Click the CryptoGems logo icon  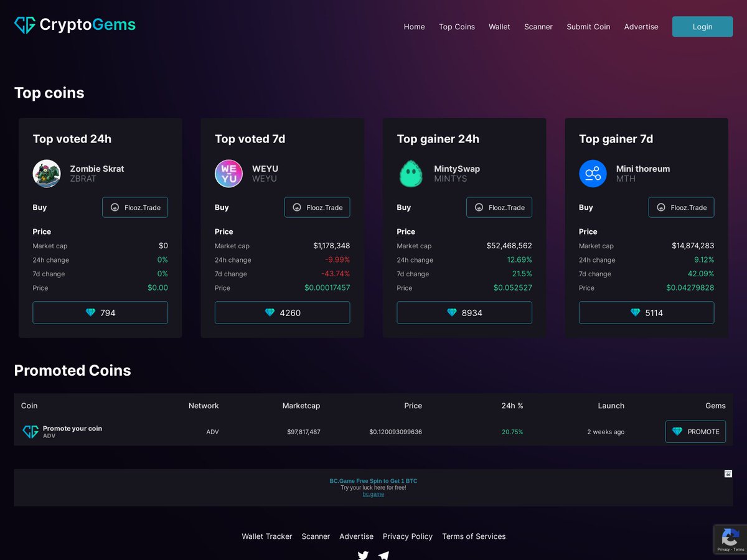point(25,25)
